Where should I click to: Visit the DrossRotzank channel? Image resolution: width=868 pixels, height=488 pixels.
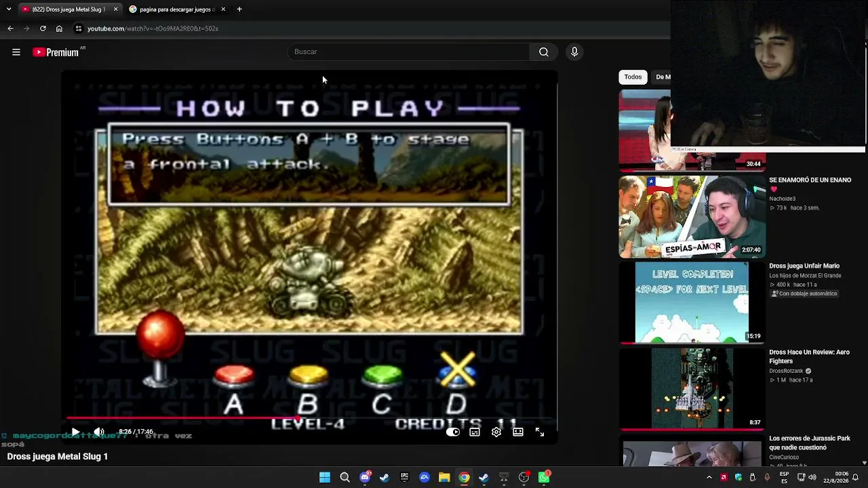[786, 371]
